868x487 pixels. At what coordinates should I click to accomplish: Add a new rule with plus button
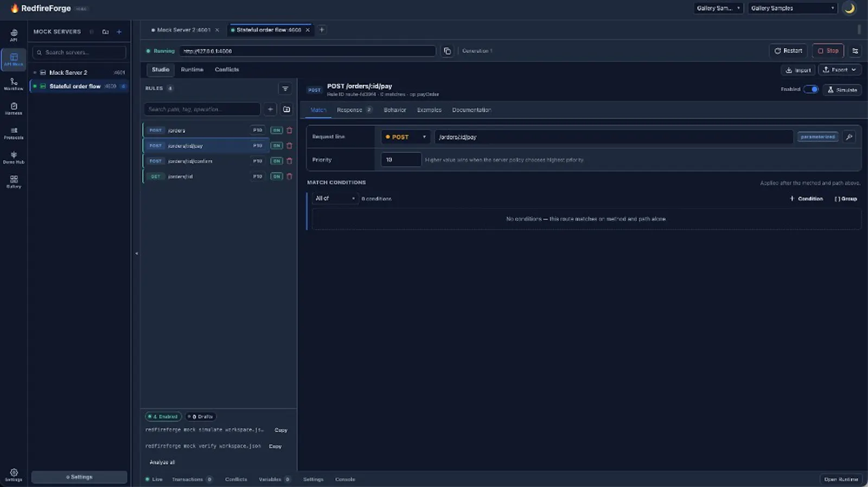(270, 109)
